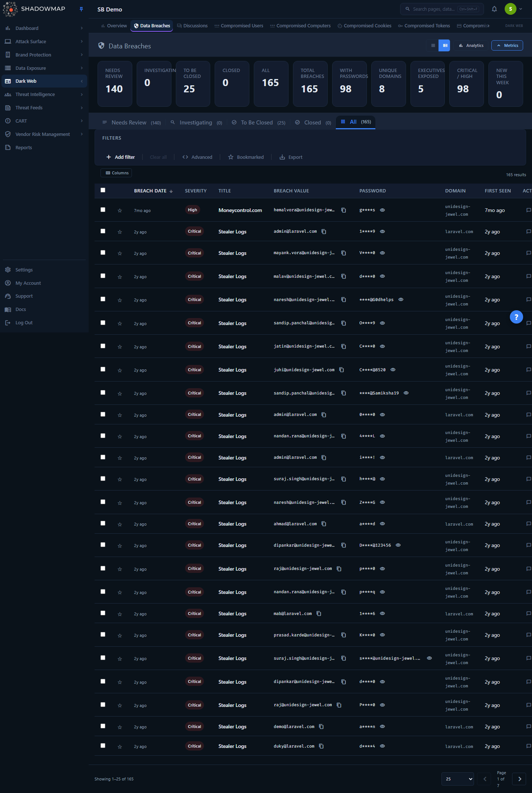Collapse the Dark Web sidebar section
The height and width of the screenshot is (793, 532).
point(44,81)
